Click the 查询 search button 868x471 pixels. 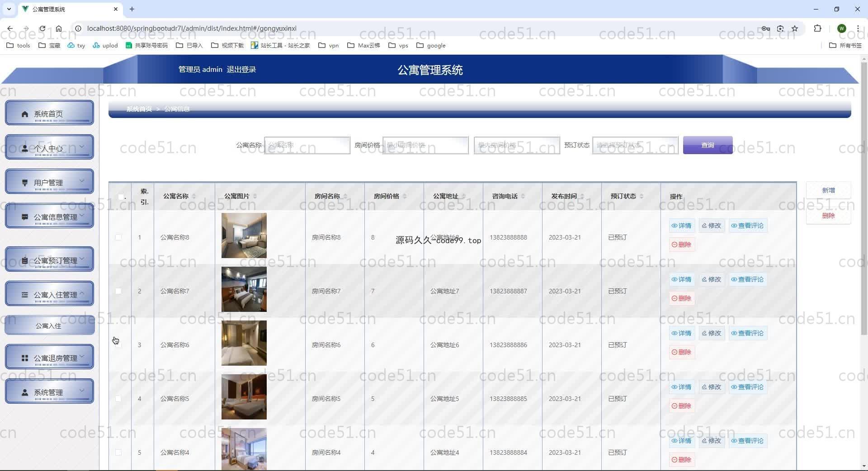coord(708,145)
